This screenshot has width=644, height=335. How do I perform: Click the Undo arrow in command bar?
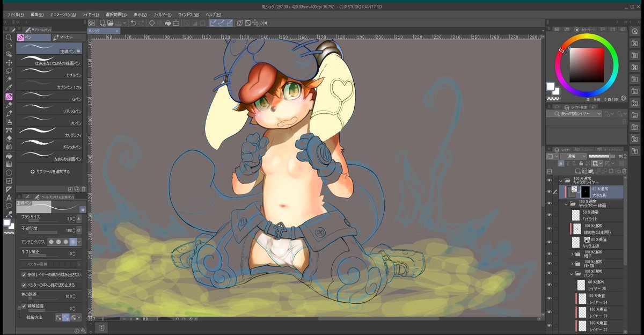(133, 23)
